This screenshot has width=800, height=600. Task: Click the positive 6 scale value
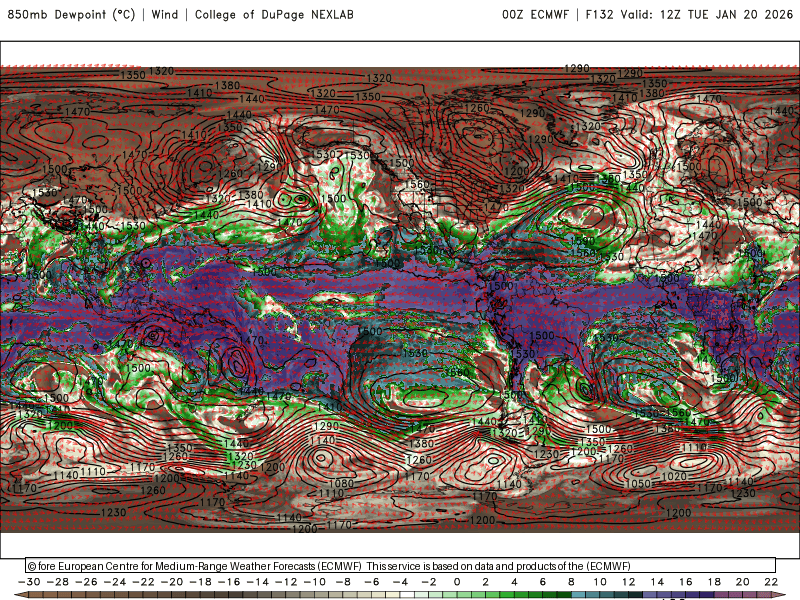[x=542, y=582]
